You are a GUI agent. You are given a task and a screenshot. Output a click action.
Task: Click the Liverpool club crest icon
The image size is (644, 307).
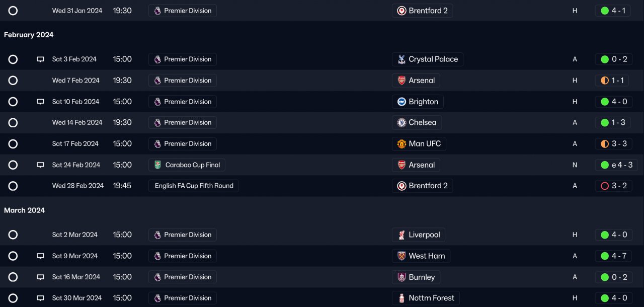click(x=401, y=235)
